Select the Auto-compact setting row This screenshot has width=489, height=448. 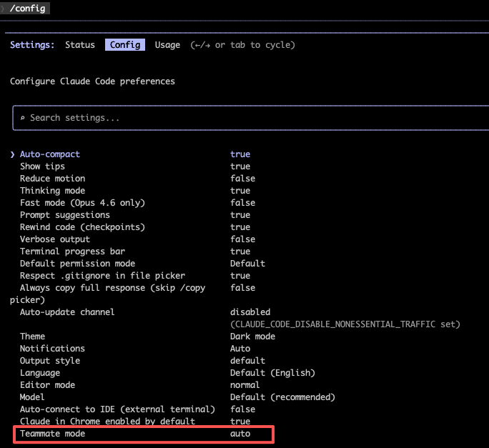click(131, 154)
